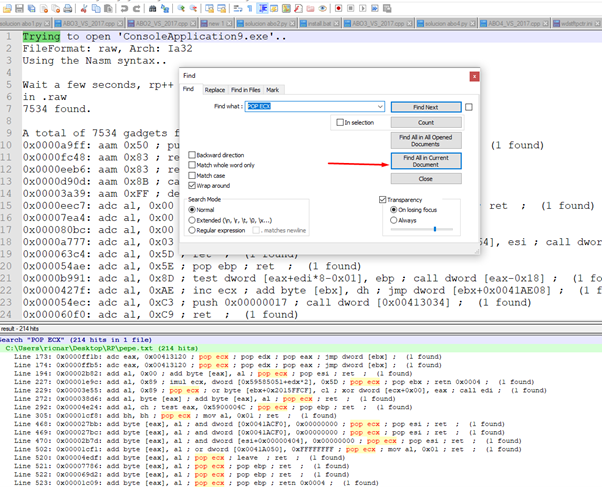Toggle the Indent Guide toolbar icon
The image size is (602, 487).
click(263, 8)
